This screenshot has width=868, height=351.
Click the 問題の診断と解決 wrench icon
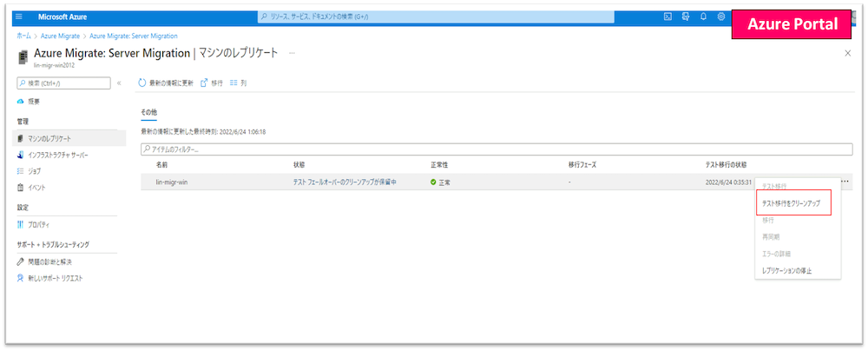coord(21,262)
